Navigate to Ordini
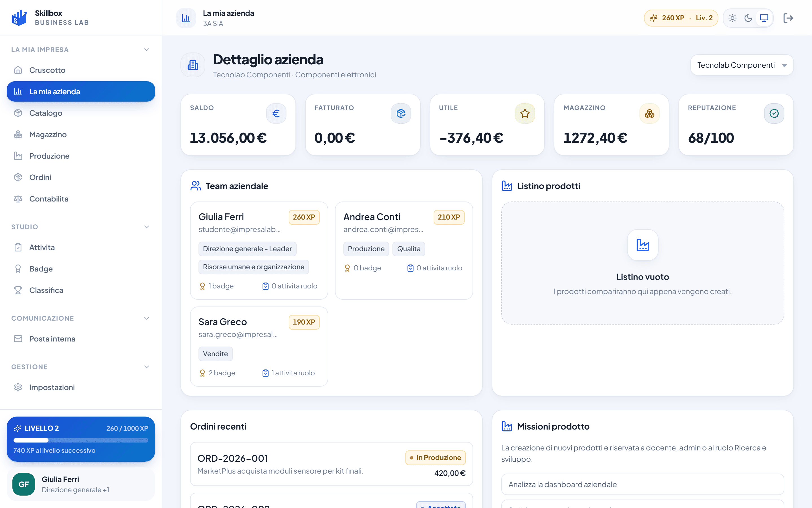 pos(81,178)
